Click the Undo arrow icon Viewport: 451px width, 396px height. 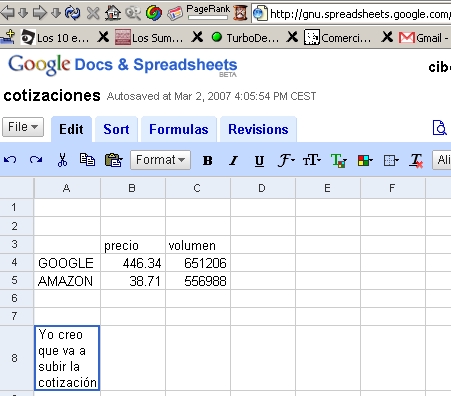coord(10,160)
